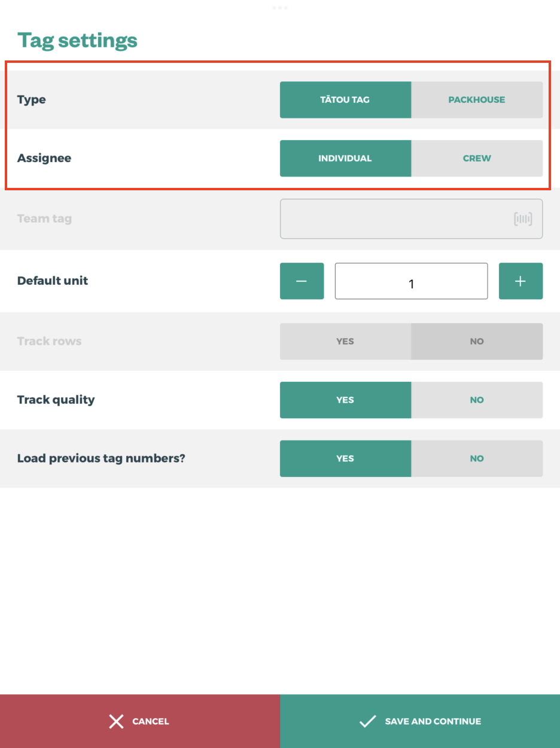Click the checkmark icon beside Save and Continue
The image size is (560, 748).
click(367, 721)
